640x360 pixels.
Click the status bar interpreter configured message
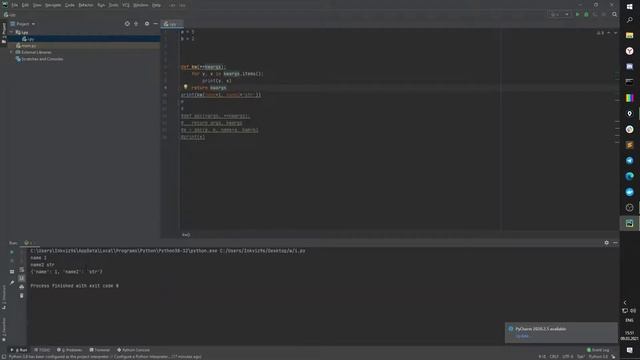click(x=105, y=357)
